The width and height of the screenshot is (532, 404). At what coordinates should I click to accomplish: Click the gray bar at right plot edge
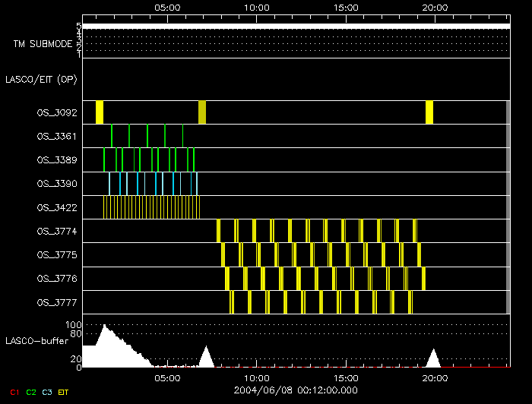(x=507, y=207)
